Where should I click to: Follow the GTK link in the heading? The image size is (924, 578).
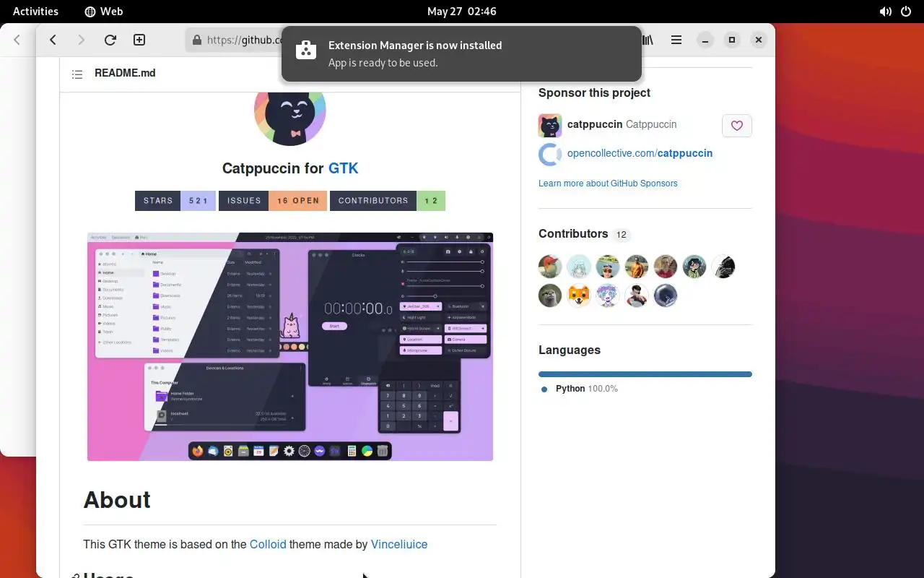pos(344,168)
